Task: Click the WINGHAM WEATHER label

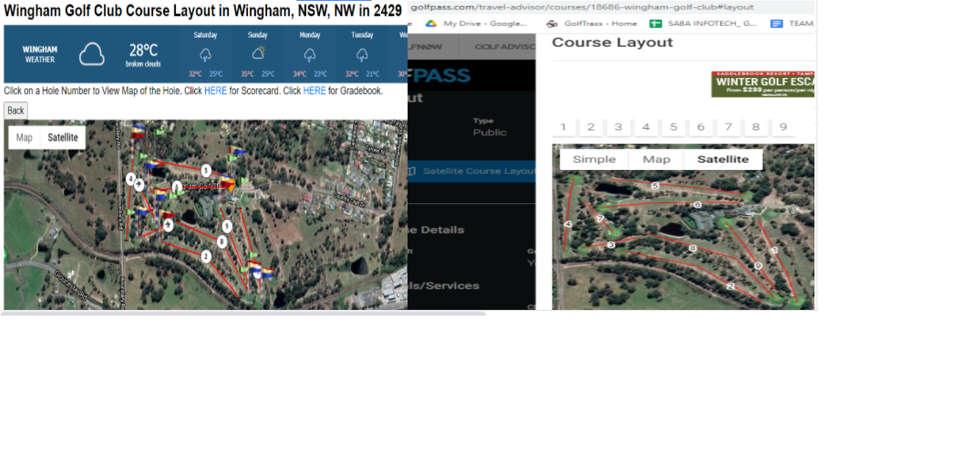Action: point(40,54)
